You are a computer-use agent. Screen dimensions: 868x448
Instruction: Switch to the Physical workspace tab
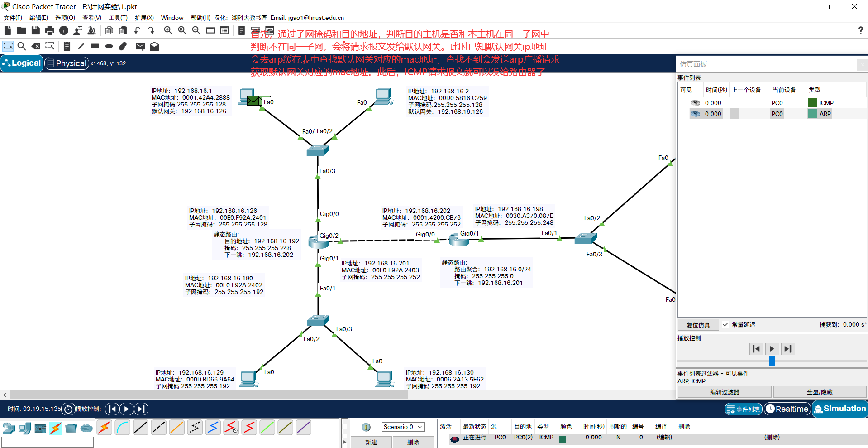pyautogui.click(x=67, y=63)
